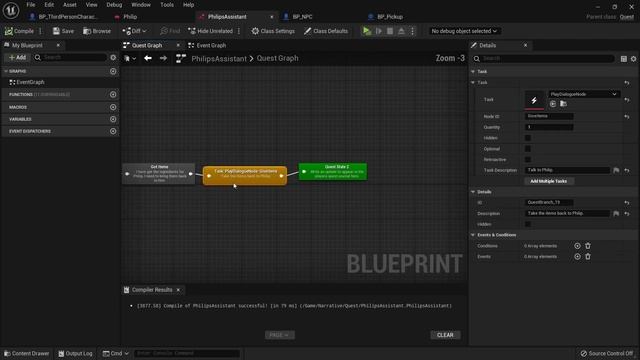Switch to the BP_Pickup tab
640x360 pixels.
click(389, 17)
